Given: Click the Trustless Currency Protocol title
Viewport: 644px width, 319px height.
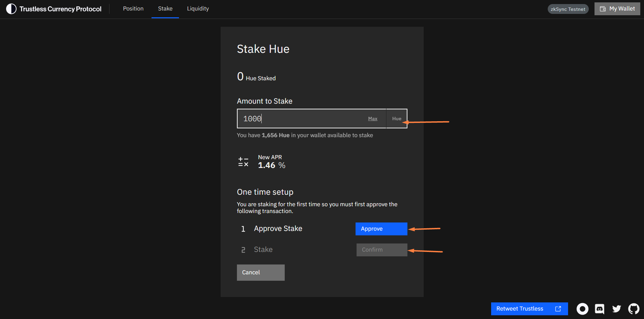Looking at the screenshot, I should point(60,9).
